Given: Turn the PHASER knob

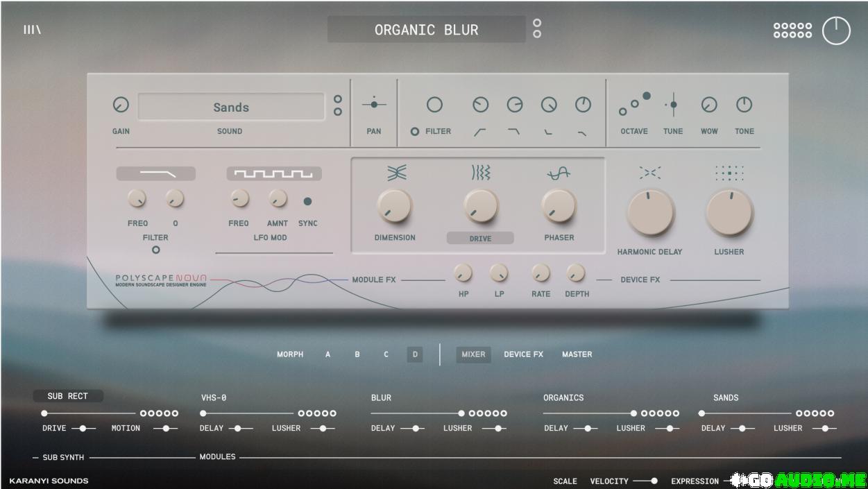Looking at the screenshot, I should [559, 206].
